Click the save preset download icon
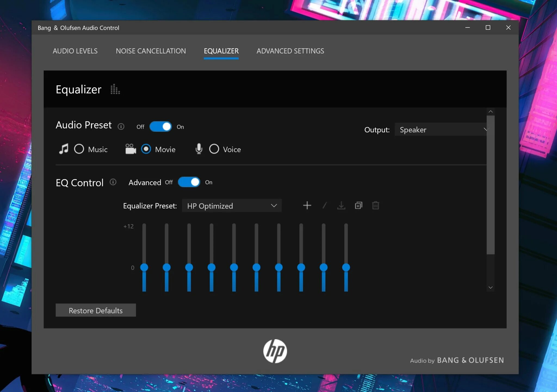The image size is (557, 392). pos(341,205)
